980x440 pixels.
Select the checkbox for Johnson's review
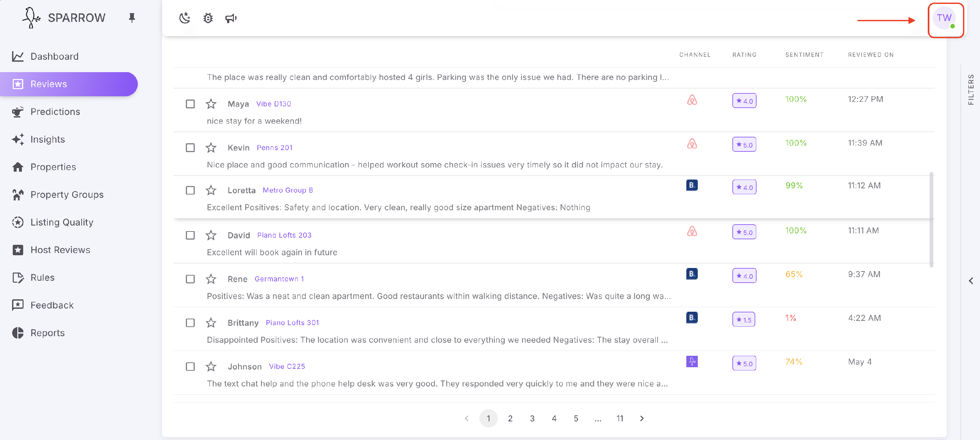[190, 367]
